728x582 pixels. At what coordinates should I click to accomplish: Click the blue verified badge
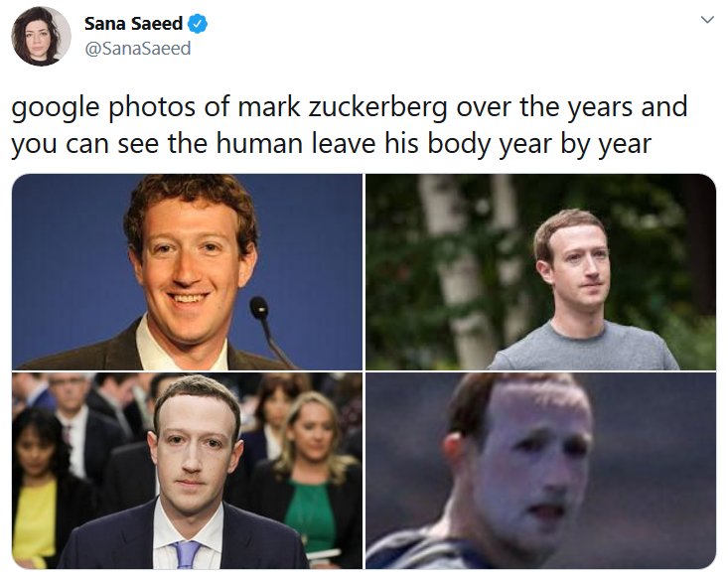199,24
